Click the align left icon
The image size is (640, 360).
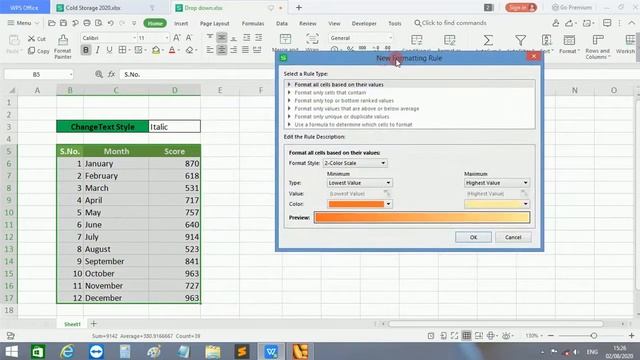click(210, 50)
